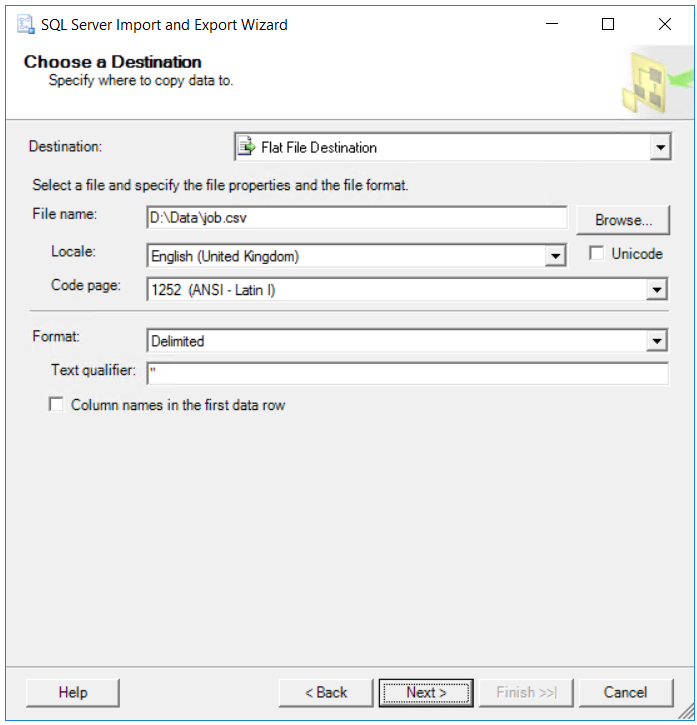
Task: Click the Format label
Action: click(x=56, y=336)
